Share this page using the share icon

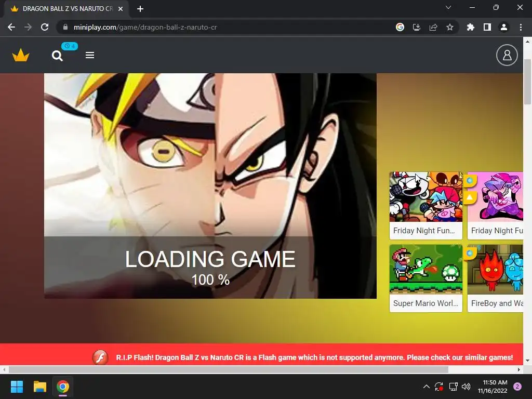pos(433,27)
